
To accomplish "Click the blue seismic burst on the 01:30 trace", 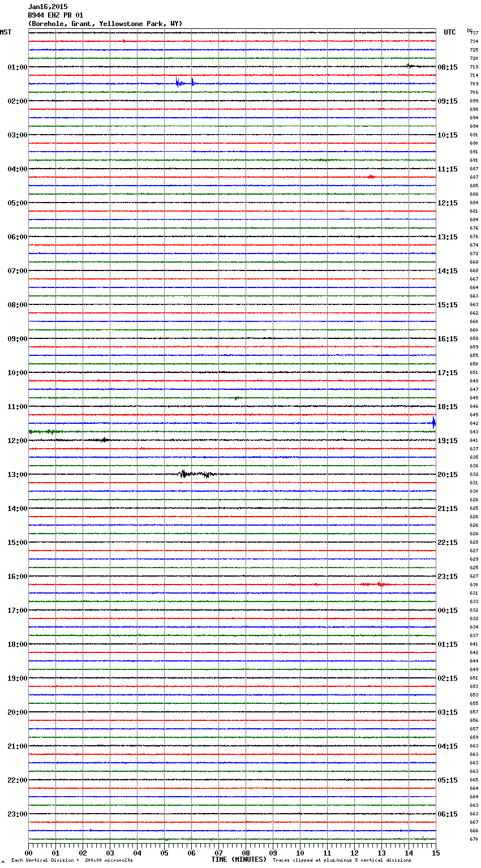I will point(185,83).
